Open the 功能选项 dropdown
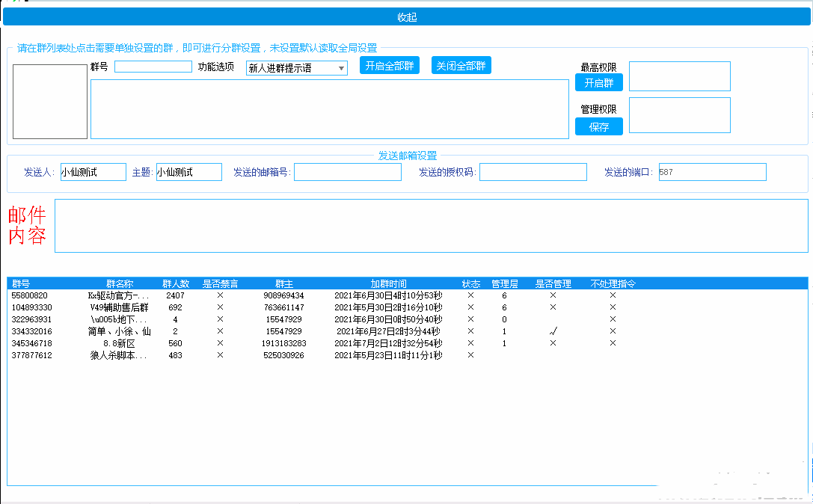 click(296, 68)
